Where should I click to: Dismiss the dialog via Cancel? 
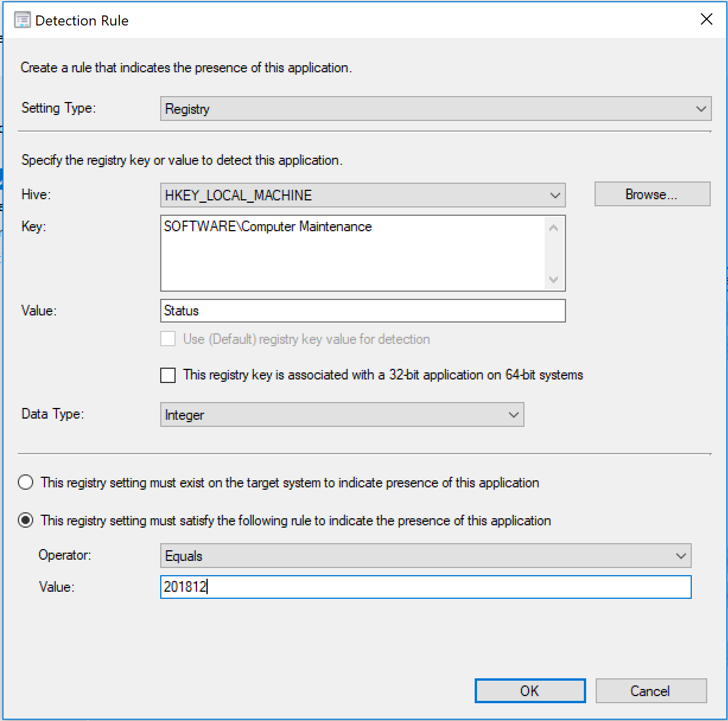tap(651, 690)
